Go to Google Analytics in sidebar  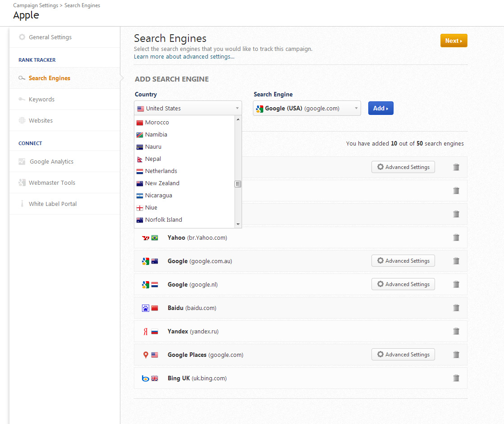point(51,162)
